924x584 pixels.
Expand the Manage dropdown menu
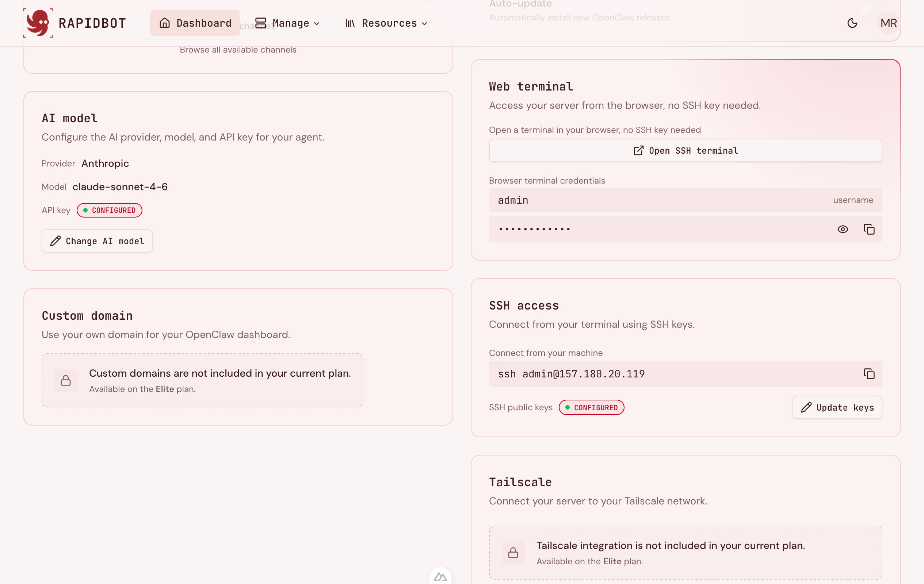288,23
